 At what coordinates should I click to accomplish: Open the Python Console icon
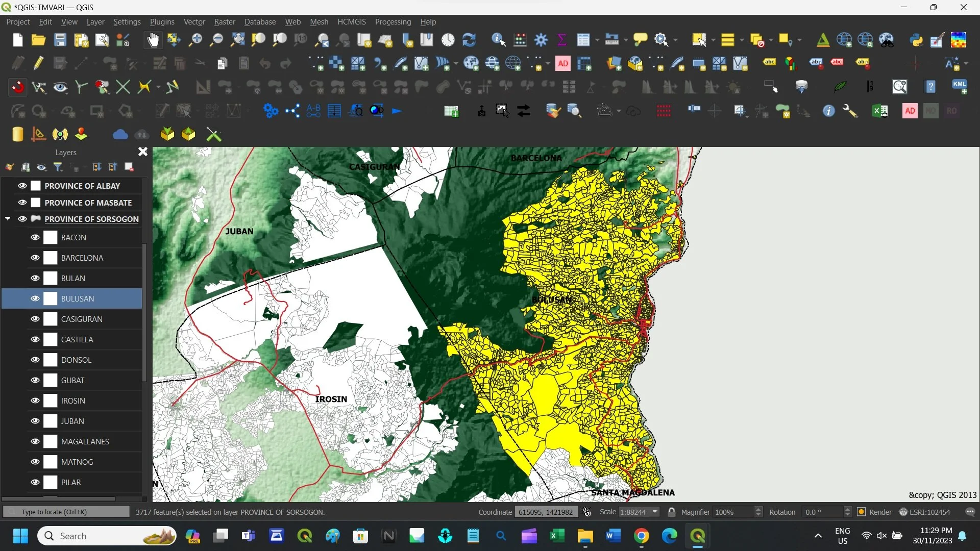click(916, 40)
